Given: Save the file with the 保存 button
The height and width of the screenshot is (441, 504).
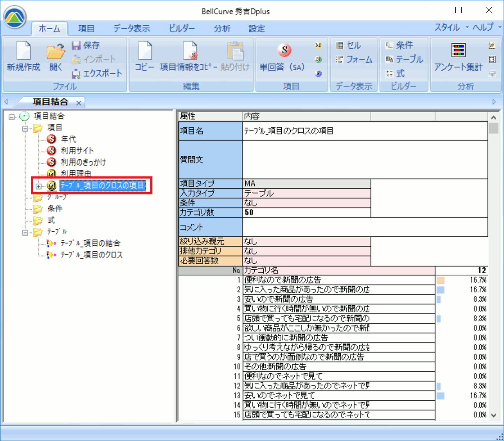Looking at the screenshot, I should click(x=86, y=45).
